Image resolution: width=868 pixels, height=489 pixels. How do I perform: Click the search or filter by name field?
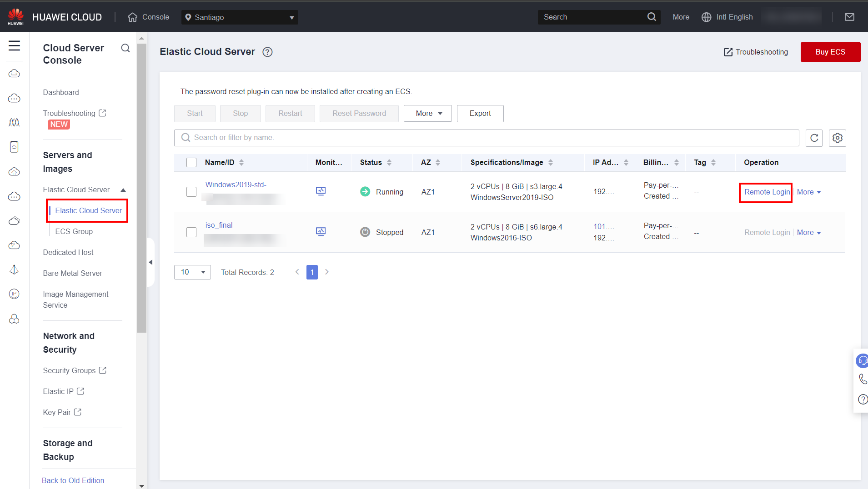point(486,138)
